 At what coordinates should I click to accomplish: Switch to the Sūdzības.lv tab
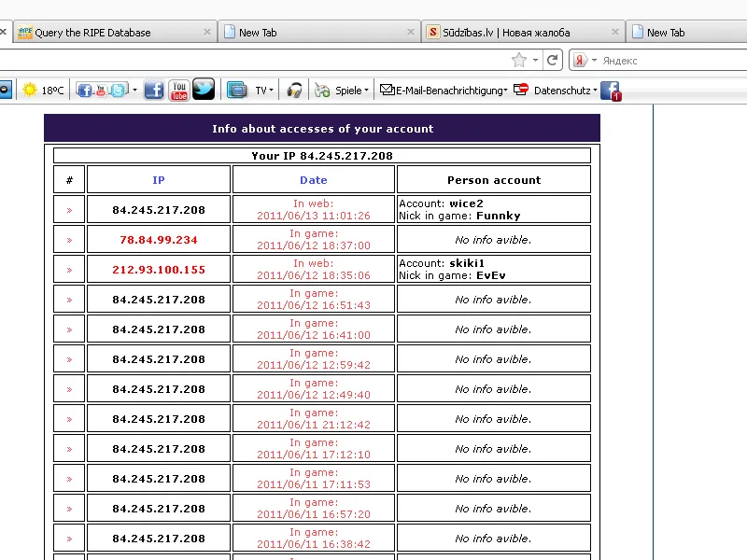[523, 33]
